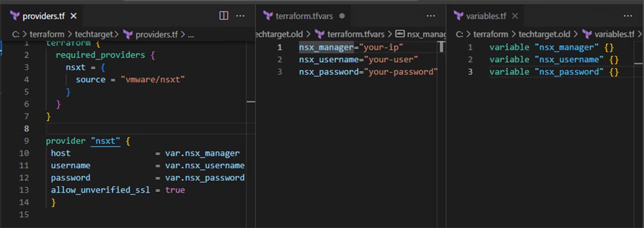Open More Actions menu for providers.tf editor
The height and width of the screenshot is (228, 644).
point(240,16)
